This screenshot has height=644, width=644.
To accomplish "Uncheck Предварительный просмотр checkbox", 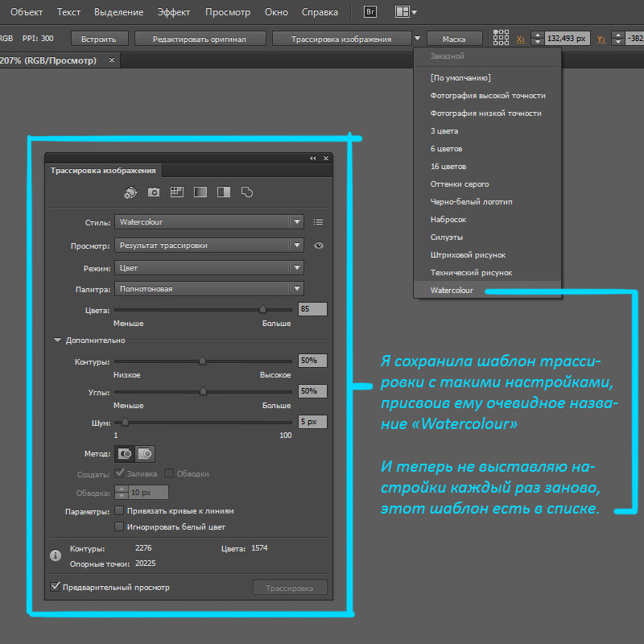I will (x=56, y=588).
